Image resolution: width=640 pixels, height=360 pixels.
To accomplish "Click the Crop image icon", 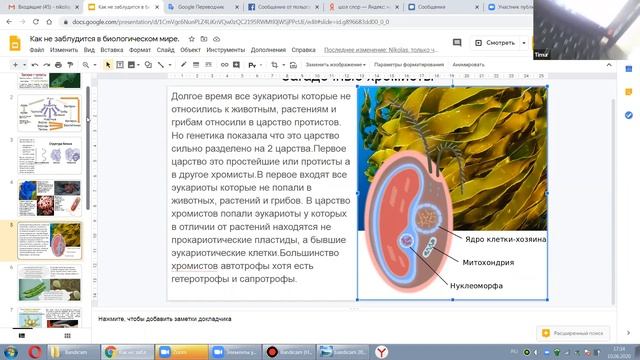I will (274, 65).
